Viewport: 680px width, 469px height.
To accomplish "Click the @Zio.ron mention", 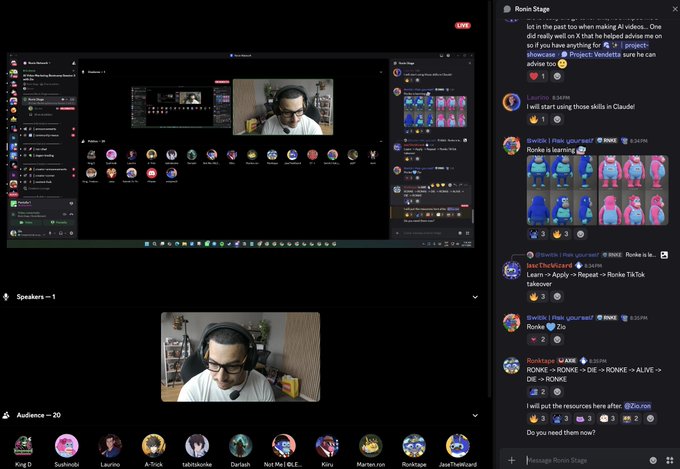I will pos(638,406).
